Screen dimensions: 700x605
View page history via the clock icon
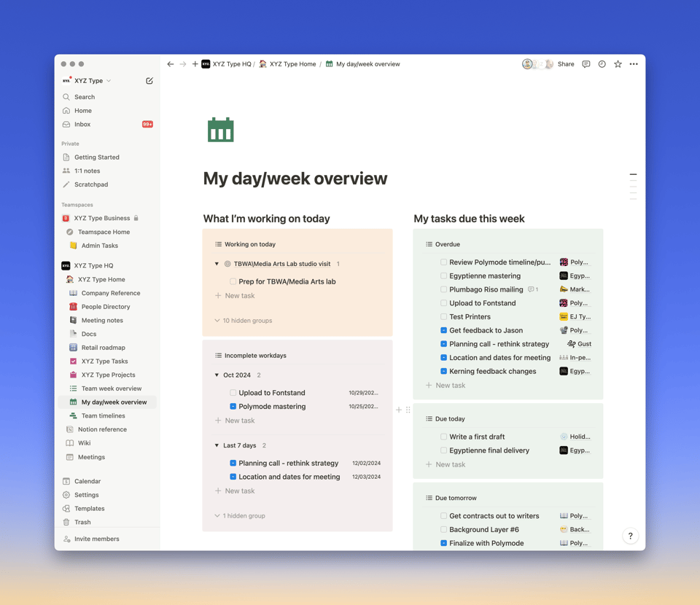point(602,64)
